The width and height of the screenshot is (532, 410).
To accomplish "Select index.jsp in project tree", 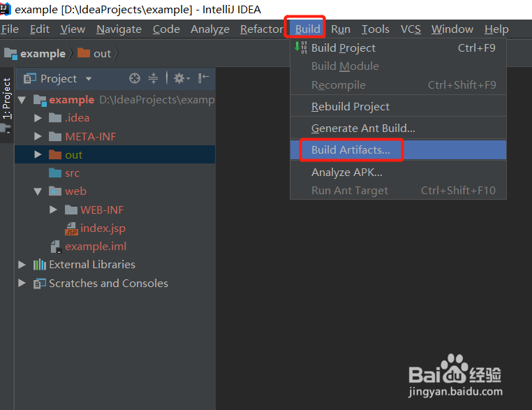I will (103, 228).
